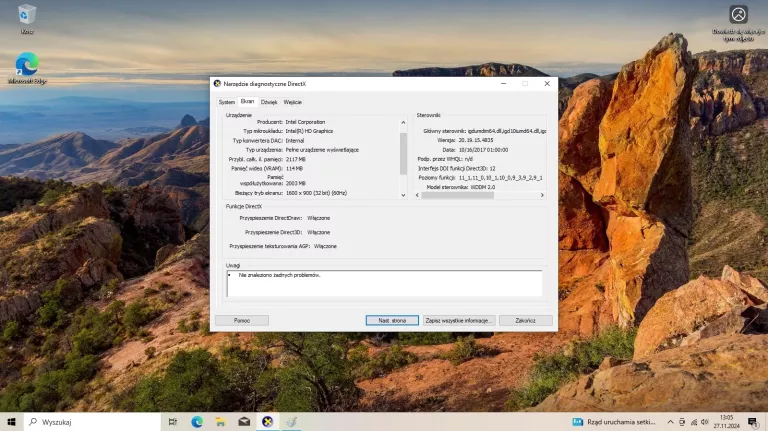This screenshot has height=431, width=768.
Task: Open the Kosz recycle bin desktop icon
Action: (x=26, y=19)
